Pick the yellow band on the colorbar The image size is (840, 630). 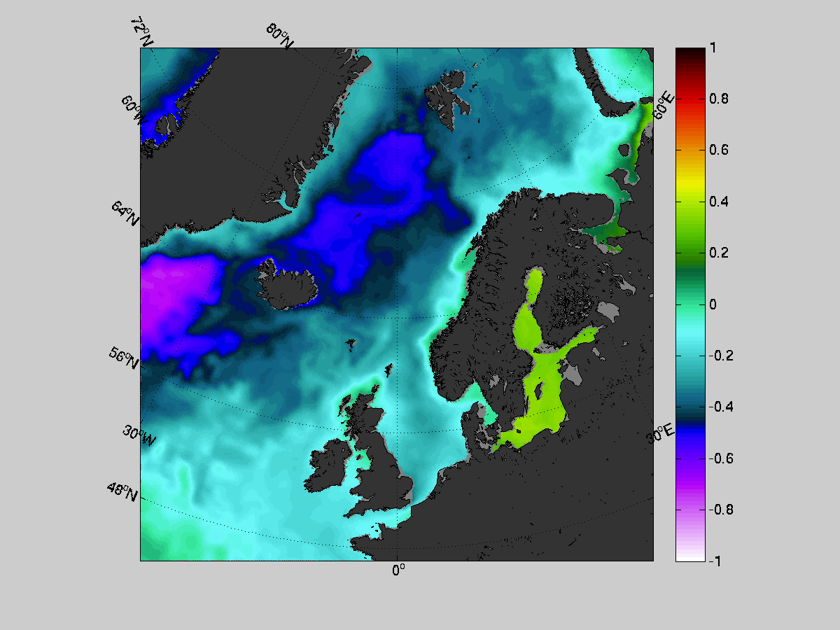pyautogui.click(x=689, y=183)
